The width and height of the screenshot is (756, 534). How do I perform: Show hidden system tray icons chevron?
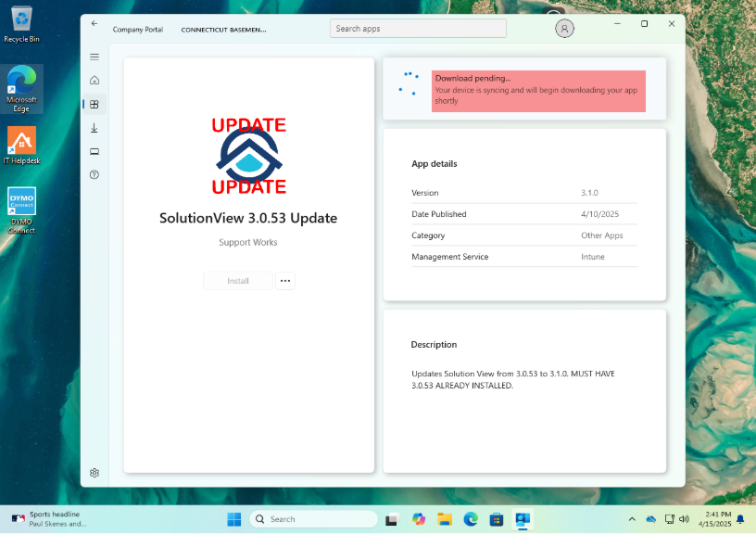coord(632,519)
